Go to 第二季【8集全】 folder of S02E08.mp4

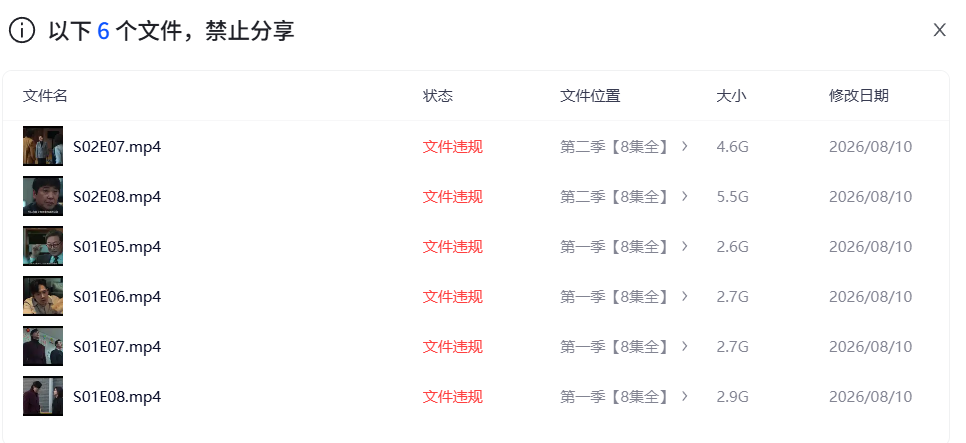click(x=614, y=197)
